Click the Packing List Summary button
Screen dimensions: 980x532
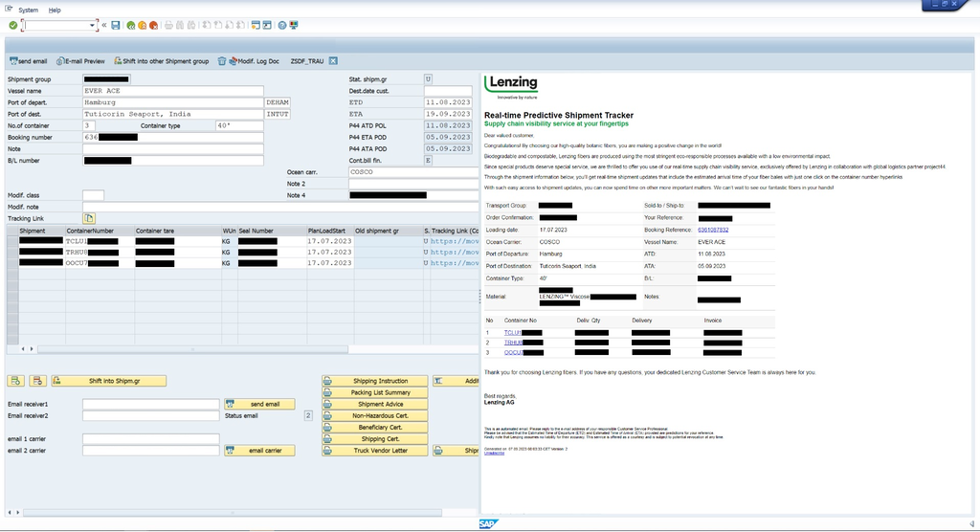(x=375, y=392)
